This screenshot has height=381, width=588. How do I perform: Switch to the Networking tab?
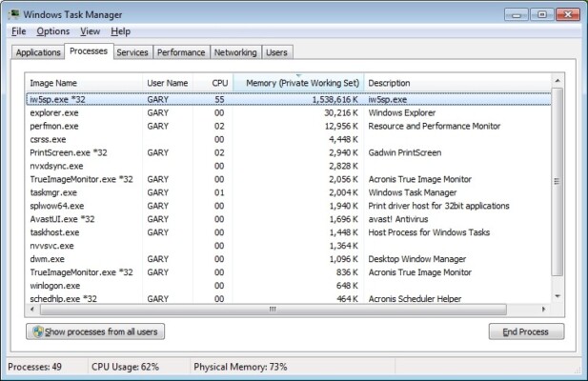click(x=234, y=52)
